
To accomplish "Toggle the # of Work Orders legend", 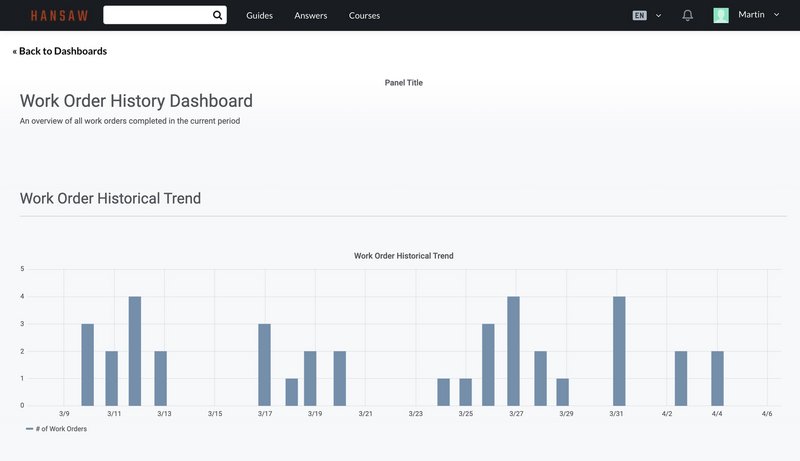I will click(x=56, y=429).
